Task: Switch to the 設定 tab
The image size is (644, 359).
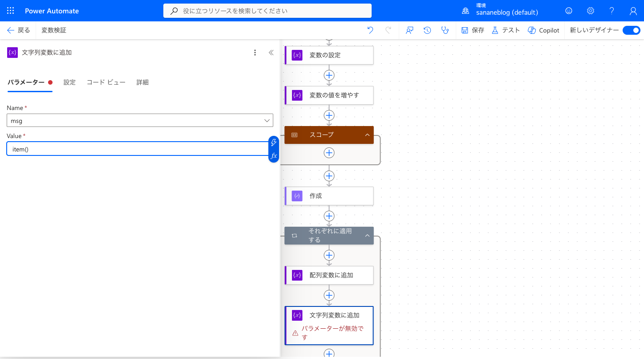Action: click(x=69, y=82)
